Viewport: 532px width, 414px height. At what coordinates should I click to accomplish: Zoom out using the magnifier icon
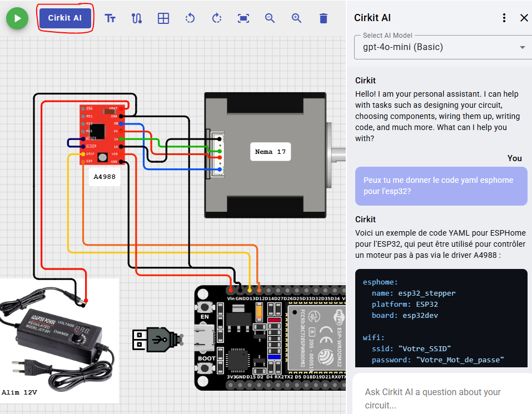(x=270, y=18)
